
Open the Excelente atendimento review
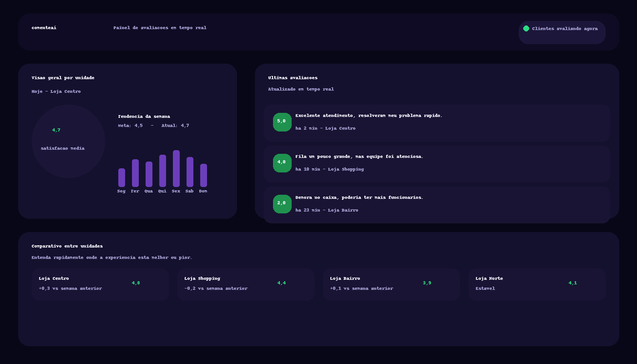coord(437,122)
